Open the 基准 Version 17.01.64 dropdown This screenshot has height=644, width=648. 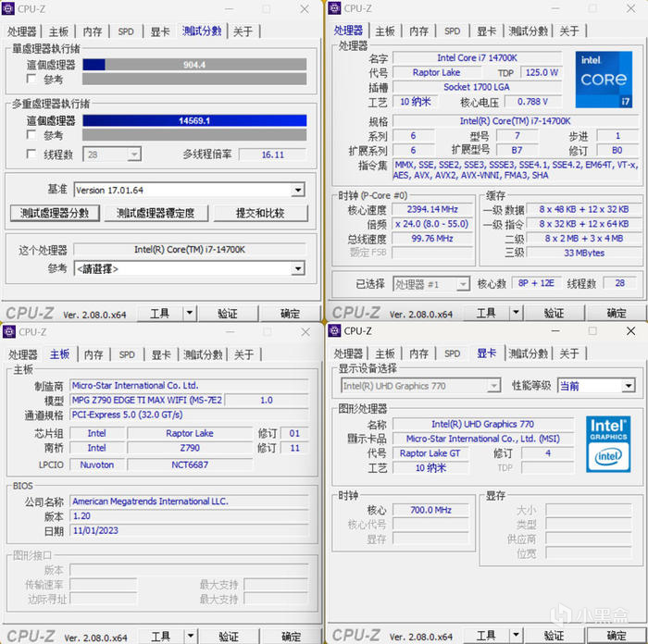(189, 190)
